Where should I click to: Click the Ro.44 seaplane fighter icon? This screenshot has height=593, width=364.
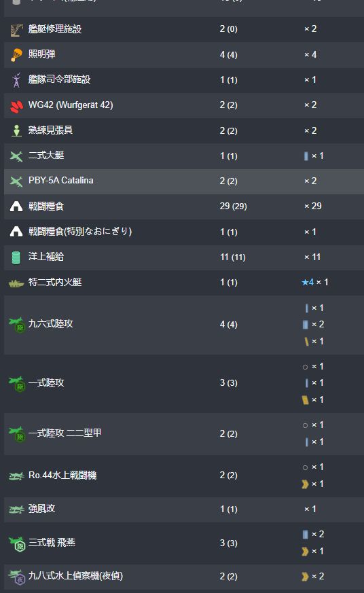(16, 475)
